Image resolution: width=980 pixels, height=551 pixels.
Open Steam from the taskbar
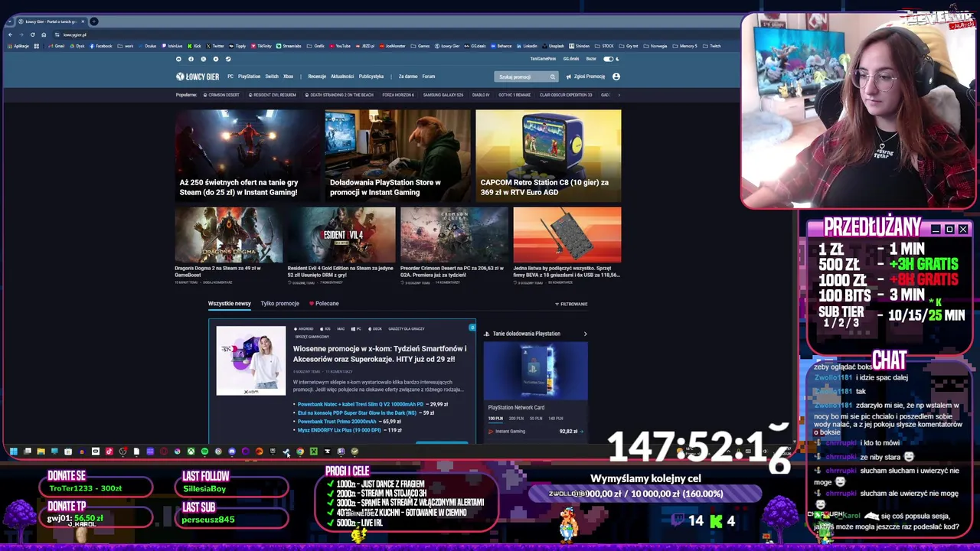click(x=286, y=452)
